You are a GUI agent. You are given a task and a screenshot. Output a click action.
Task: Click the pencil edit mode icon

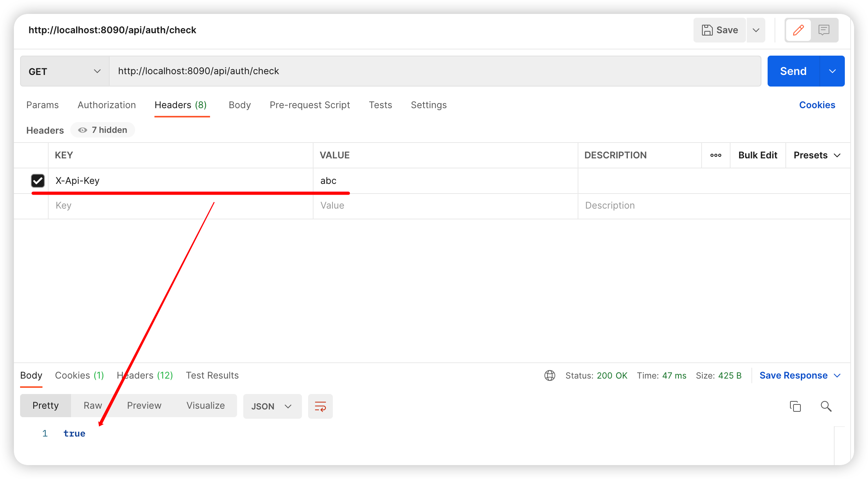coord(798,30)
